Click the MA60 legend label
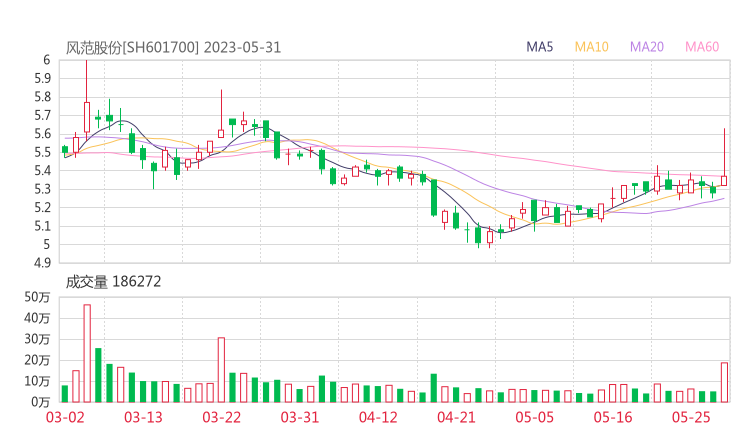Image resolution: width=740 pixels, height=440 pixels. coord(702,47)
